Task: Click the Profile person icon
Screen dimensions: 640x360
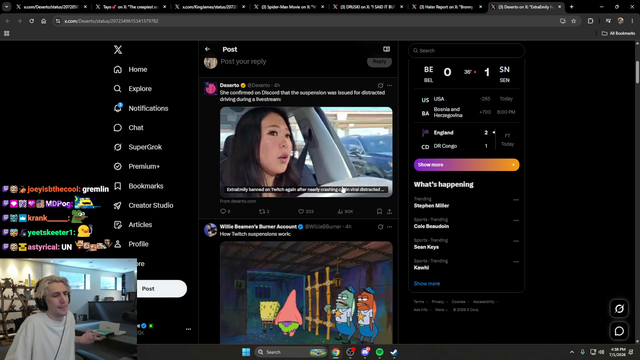Action: 118,244
